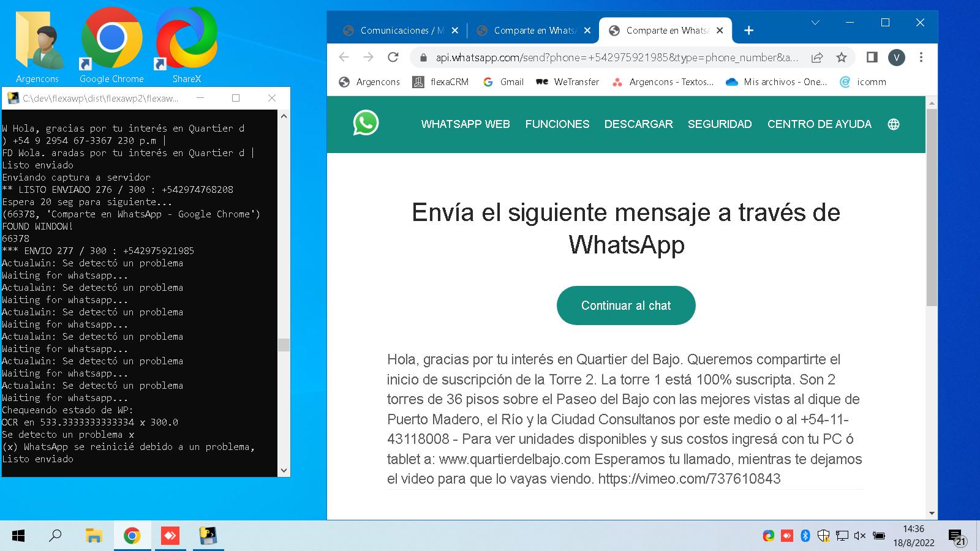
Task: Open Chrome's three-dot menu
Action: (921, 58)
